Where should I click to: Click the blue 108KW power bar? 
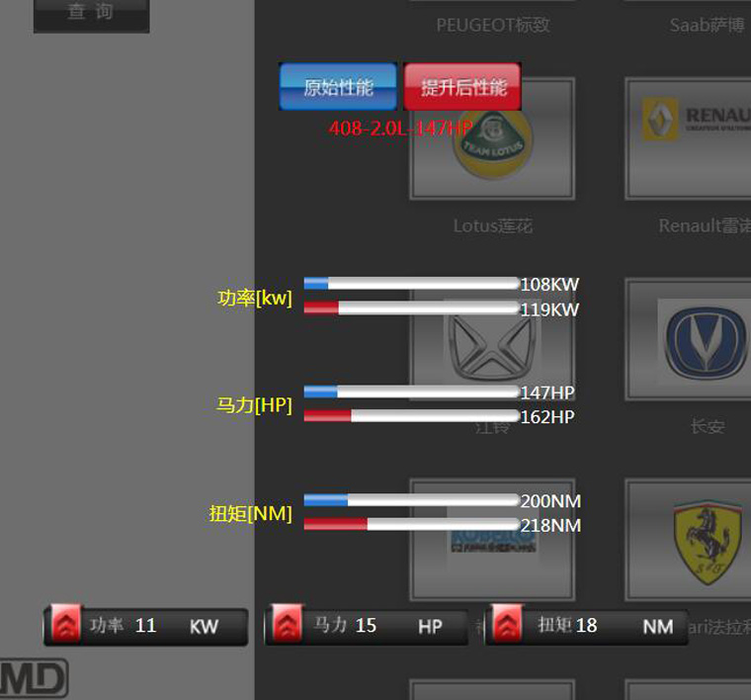[412, 284]
